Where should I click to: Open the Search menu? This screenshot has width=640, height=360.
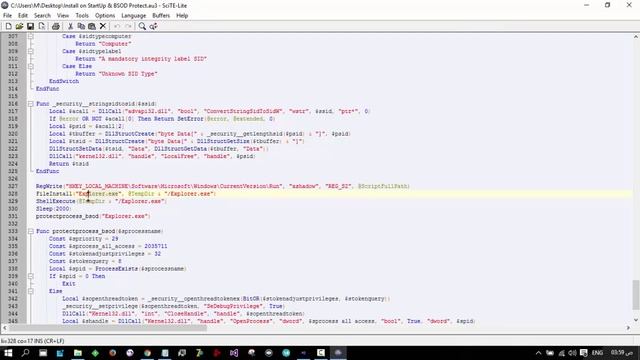coord(42,16)
